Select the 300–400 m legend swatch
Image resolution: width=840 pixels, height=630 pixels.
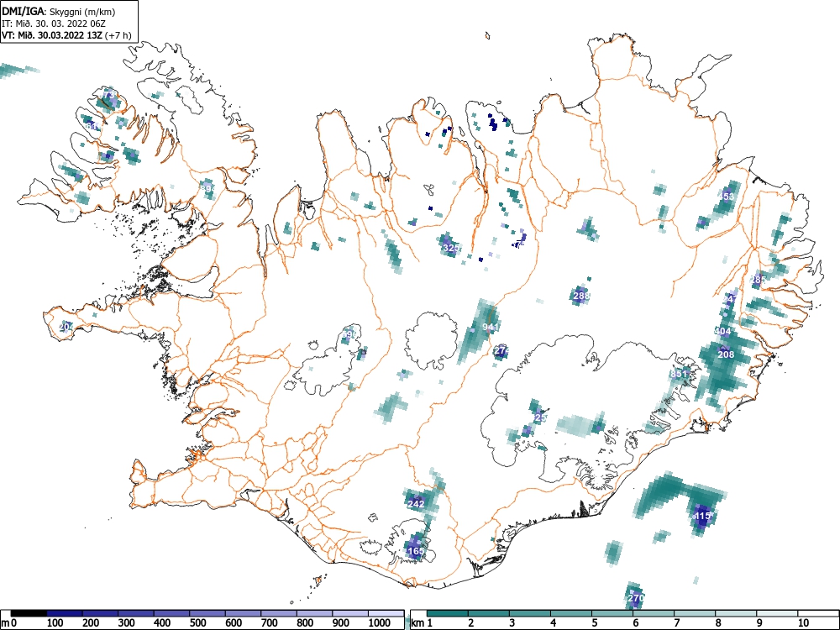tap(136, 613)
